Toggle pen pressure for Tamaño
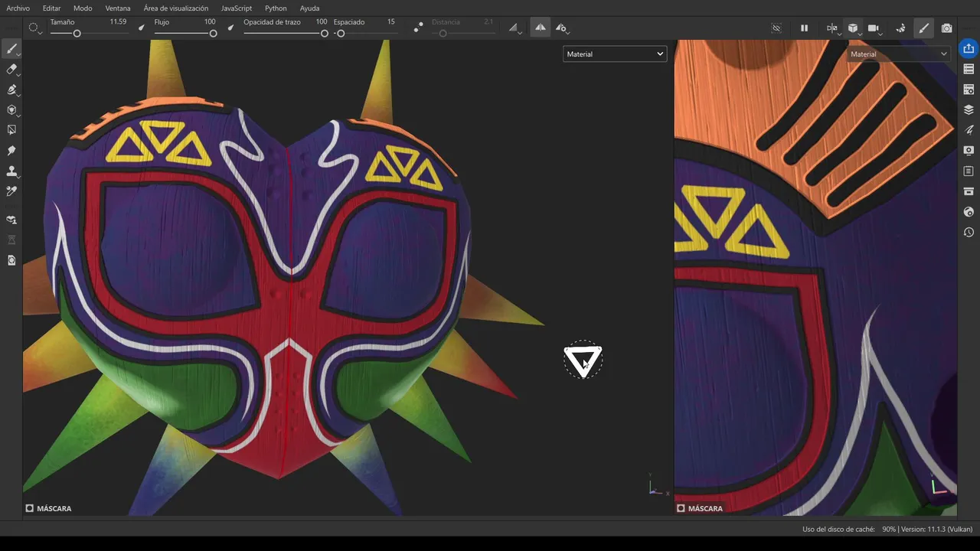 [141, 28]
